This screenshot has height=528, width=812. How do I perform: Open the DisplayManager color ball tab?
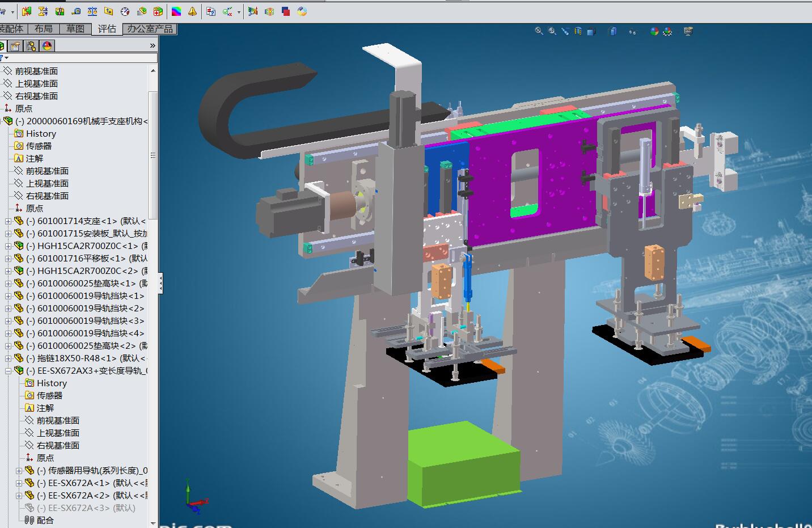[x=47, y=46]
